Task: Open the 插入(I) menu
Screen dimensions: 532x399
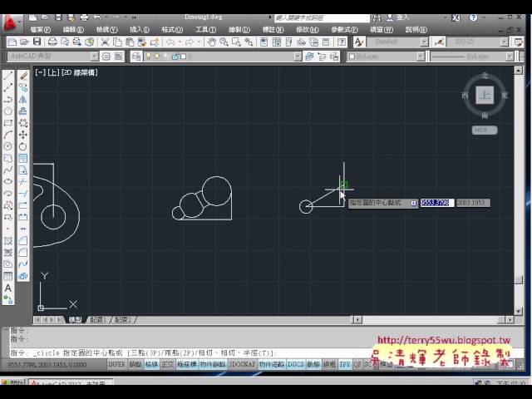Action: [140, 30]
